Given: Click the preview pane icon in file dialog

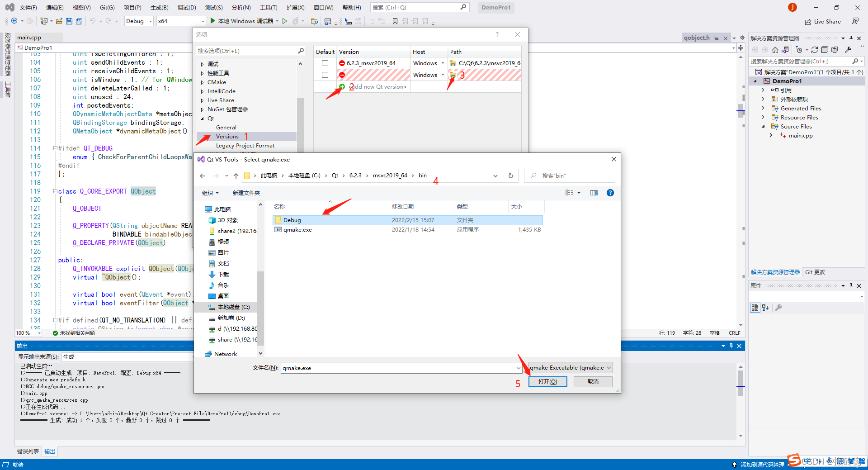Looking at the screenshot, I should (x=594, y=193).
